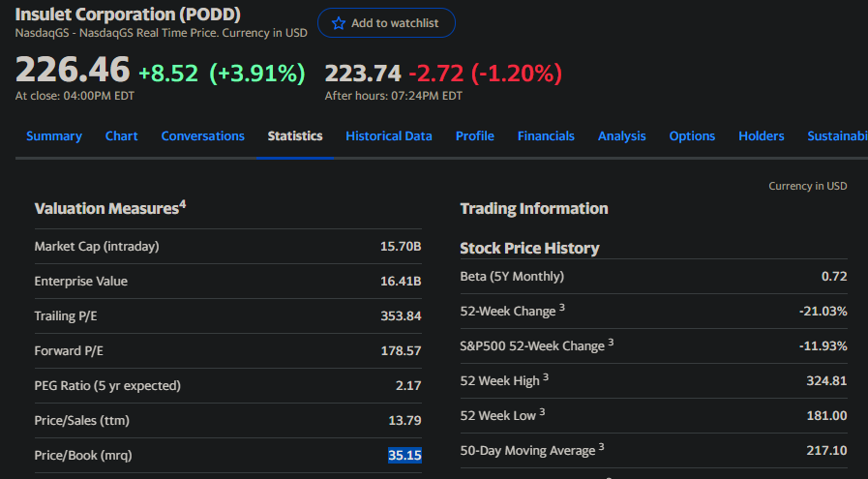The height and width of the screenshot is (479, 868).
Task: Click the 2.17 PEG ratio value
Action: [x=408, y=385]
